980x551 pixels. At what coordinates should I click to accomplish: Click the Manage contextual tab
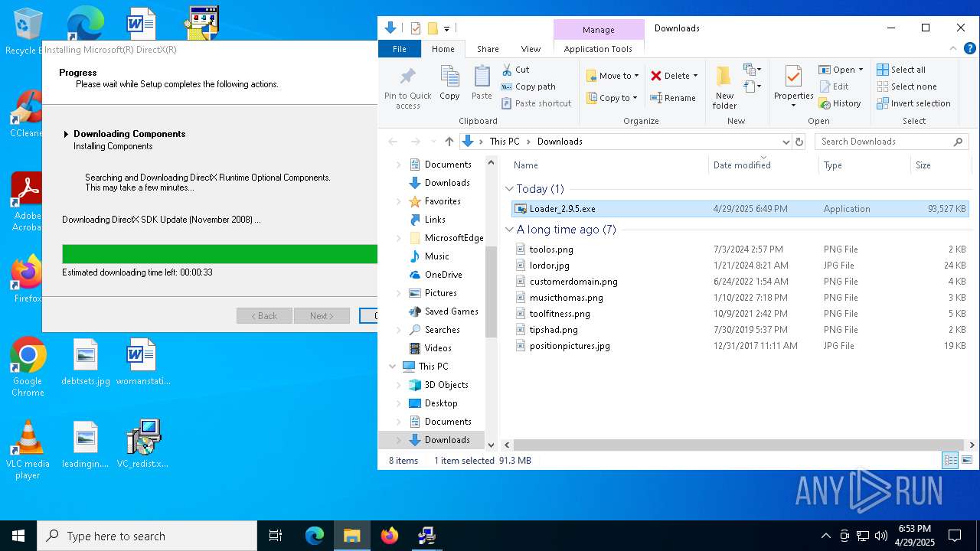coord(598,30)
